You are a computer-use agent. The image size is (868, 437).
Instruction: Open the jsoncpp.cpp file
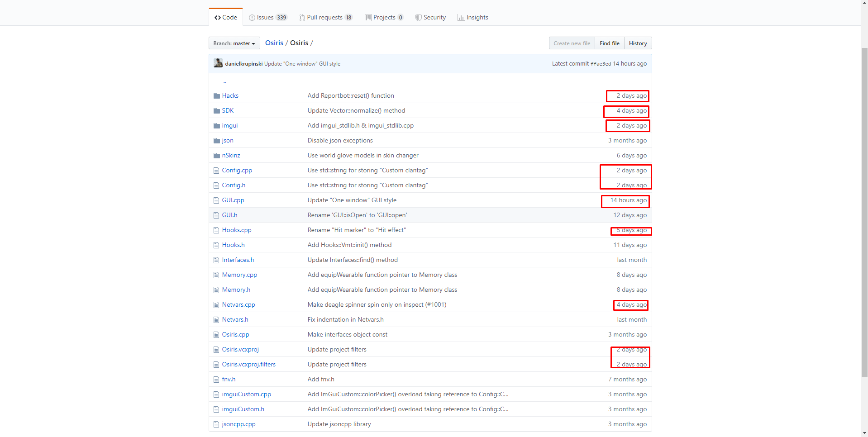coord(238,424)
